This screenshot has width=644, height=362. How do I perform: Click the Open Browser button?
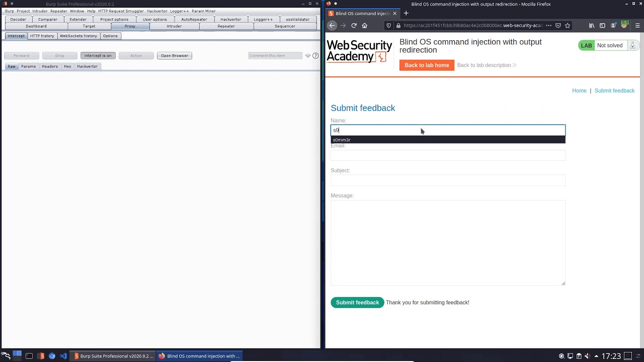[x=175, y=56]
